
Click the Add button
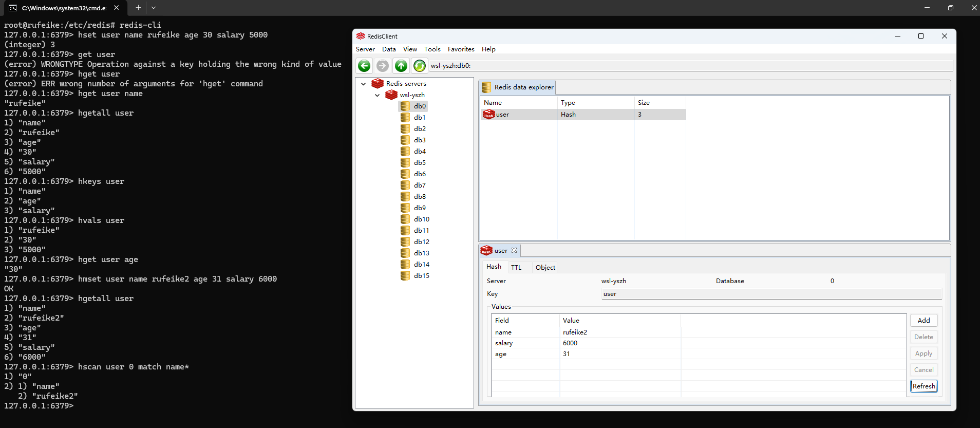tap(924, 320)
